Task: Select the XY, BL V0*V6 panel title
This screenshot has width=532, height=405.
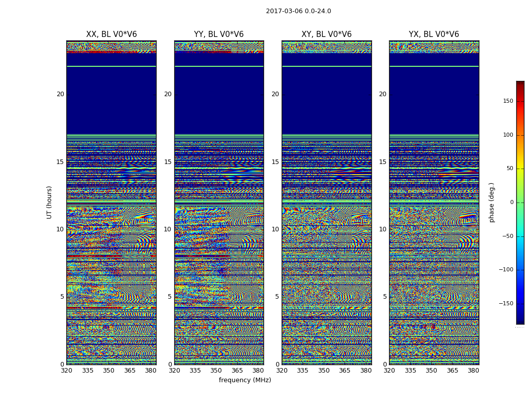Action: point(326,34)
